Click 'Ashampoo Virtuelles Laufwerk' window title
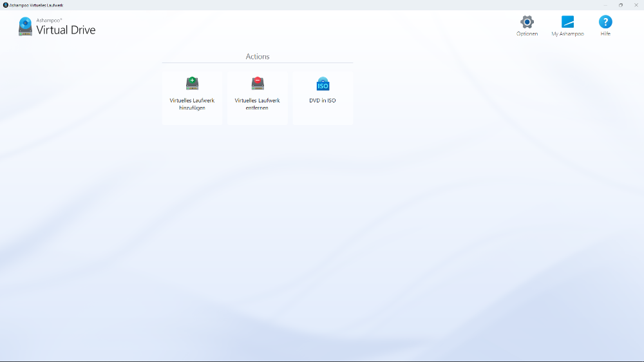Viewport: 644px width, 362px height. (x=36, y=5)
